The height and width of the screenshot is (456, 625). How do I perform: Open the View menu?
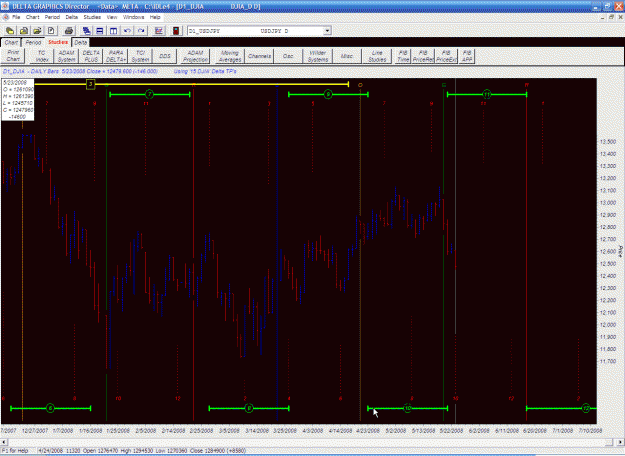112,17
